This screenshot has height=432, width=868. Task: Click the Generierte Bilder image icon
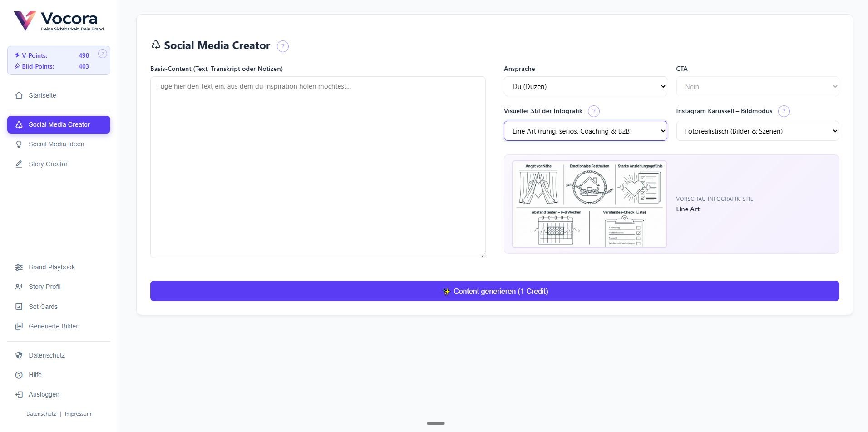click(19, 326)
